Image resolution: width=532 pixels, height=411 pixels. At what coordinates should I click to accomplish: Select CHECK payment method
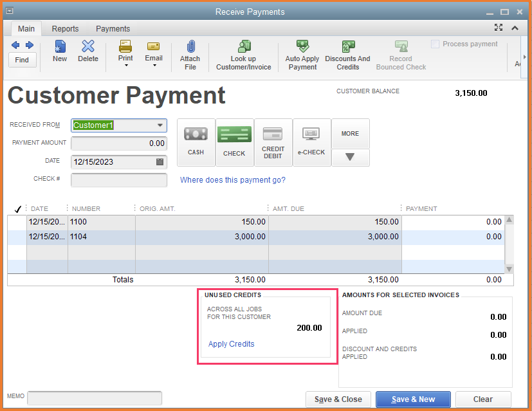234,142
